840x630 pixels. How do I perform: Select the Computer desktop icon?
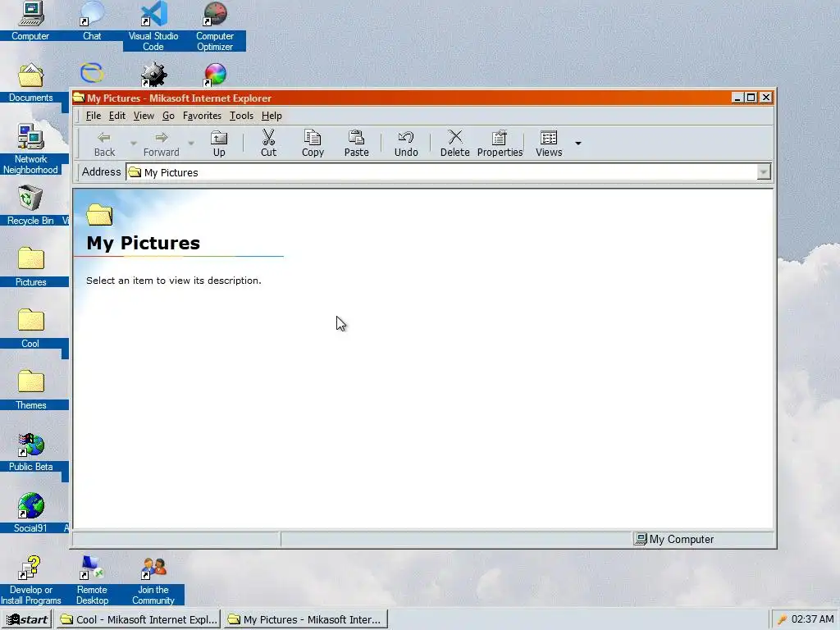(x=30, y=21)
